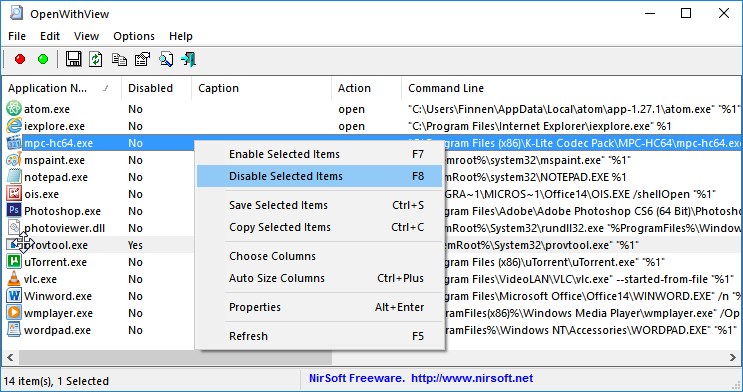
Task: Maximize the OpenWithView window
Action: [x=686, y=13]
